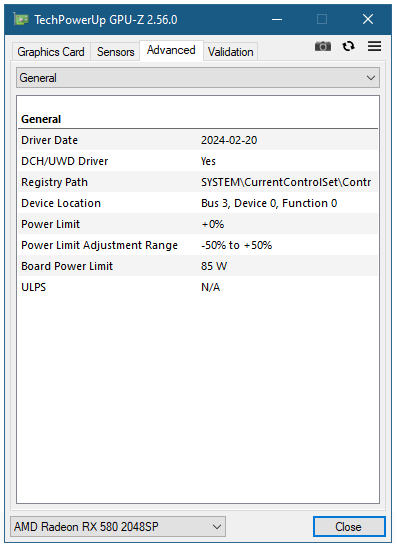Select the Power Limit label
This screenshot has height=543, width=395.
tap(51, 224)
